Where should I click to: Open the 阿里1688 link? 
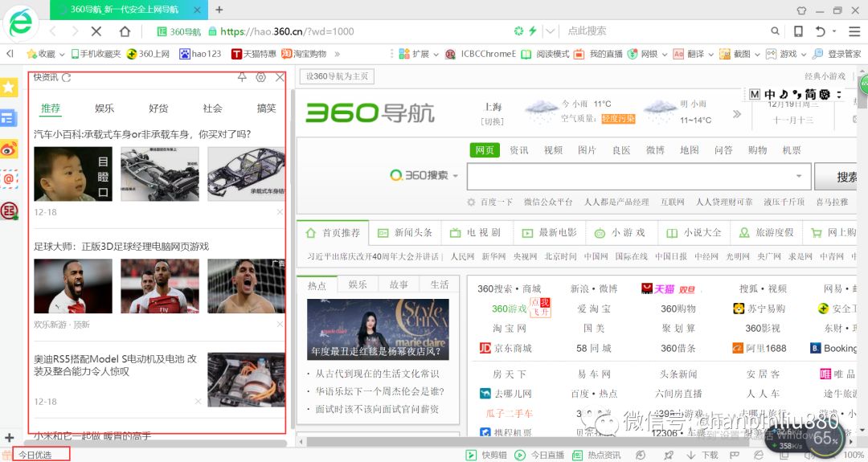pos(759,348)
